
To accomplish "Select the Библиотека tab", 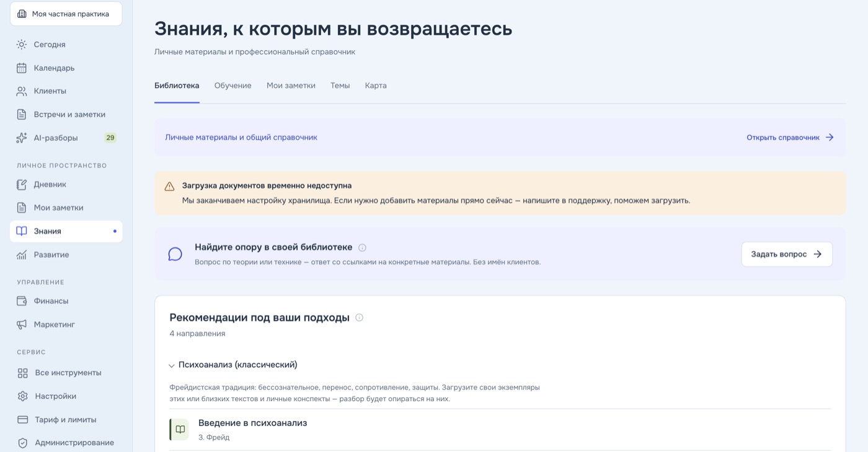I will tap(177, 86).
